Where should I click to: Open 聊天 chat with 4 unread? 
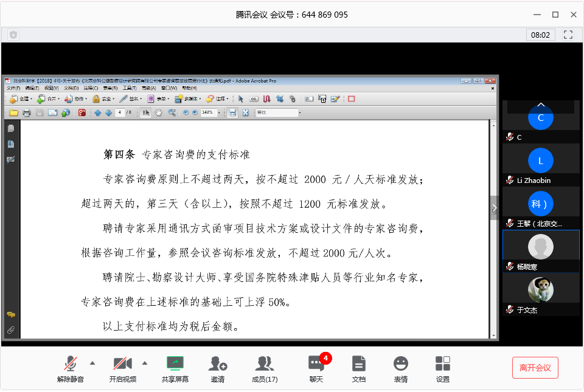click(316, 368)
